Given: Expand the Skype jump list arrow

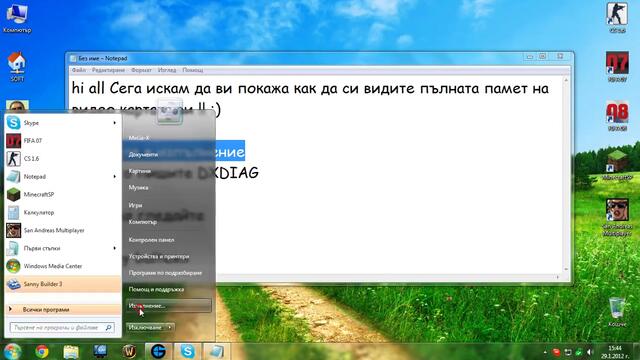Looking at the screenshot, I should point(115,123).
